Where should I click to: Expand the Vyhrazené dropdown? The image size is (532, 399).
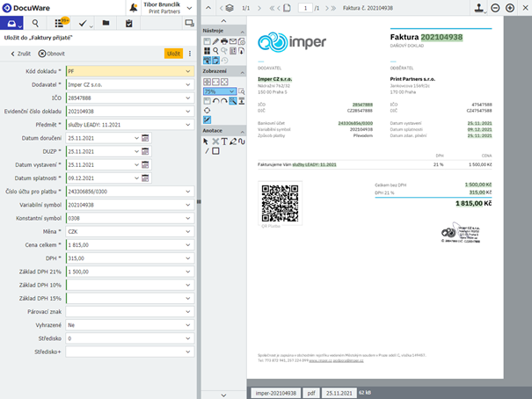(x=188, y=325)
